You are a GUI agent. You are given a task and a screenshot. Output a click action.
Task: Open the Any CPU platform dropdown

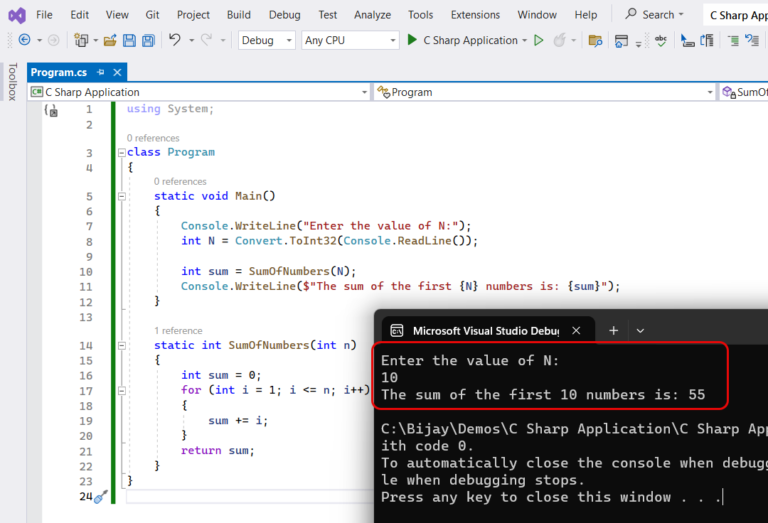(x=350, y=40)
